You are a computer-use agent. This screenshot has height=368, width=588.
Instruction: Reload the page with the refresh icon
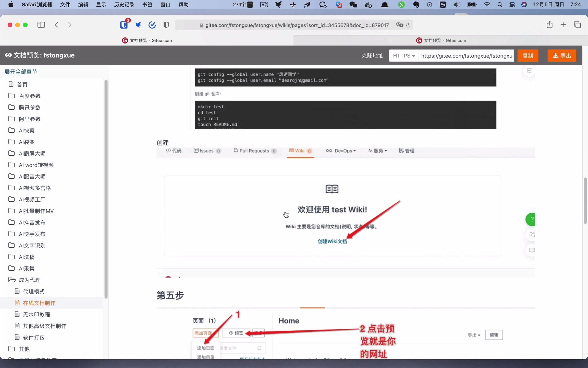[408, 25]
